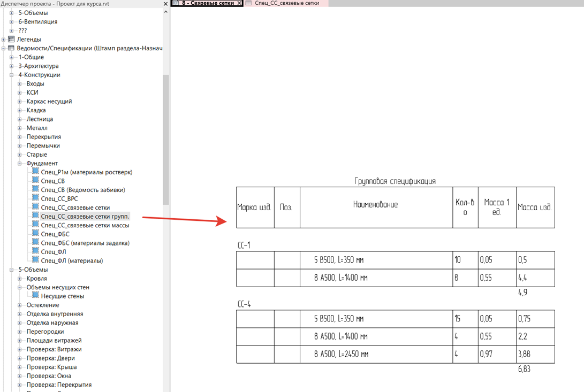Click the project browser vertical scrollbar thumb
584x392 pixels.
(x=166, y=140)
